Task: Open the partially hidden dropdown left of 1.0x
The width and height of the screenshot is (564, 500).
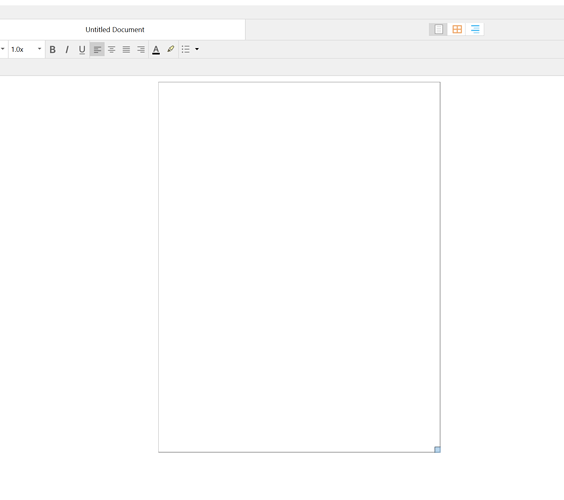Action: (x=3, y=49)
